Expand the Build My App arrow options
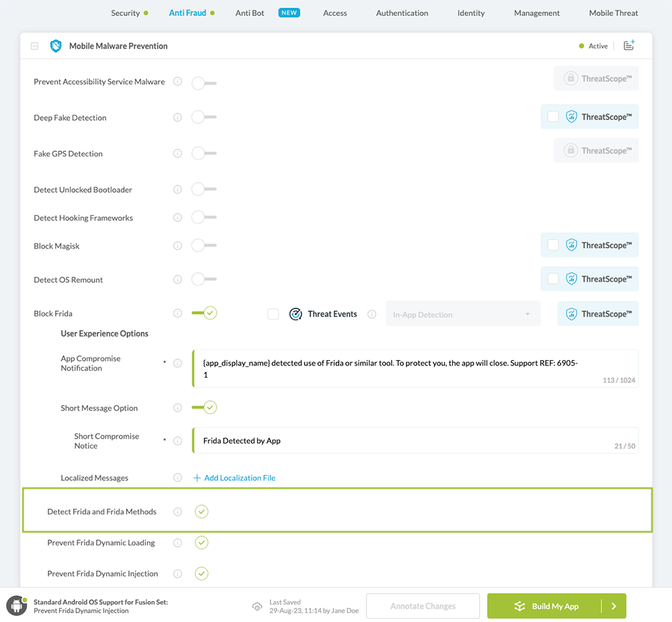672x622 pixels. [614, 606]
